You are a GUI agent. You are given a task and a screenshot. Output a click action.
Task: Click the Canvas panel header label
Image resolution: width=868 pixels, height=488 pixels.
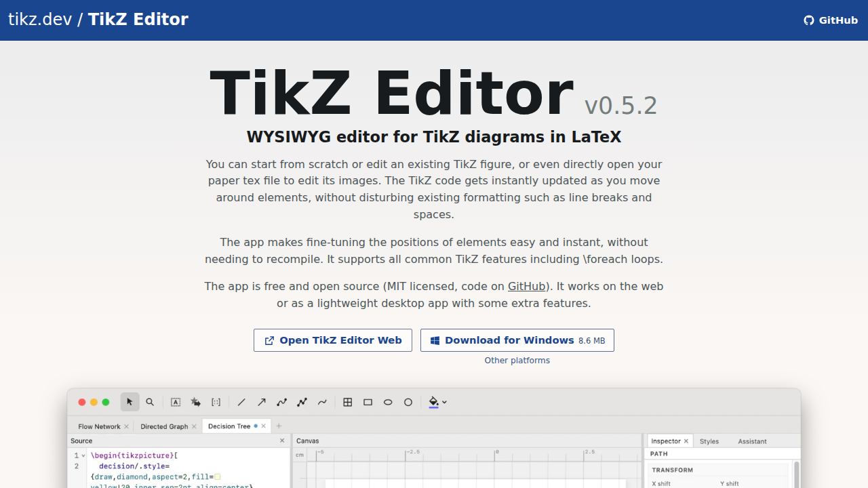308,441
